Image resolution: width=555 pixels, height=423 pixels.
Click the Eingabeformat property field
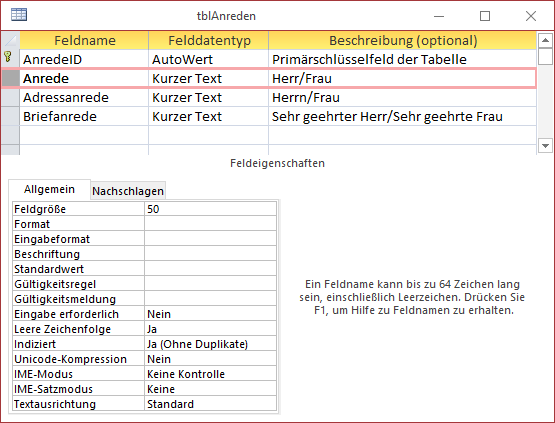pos(210,239)
